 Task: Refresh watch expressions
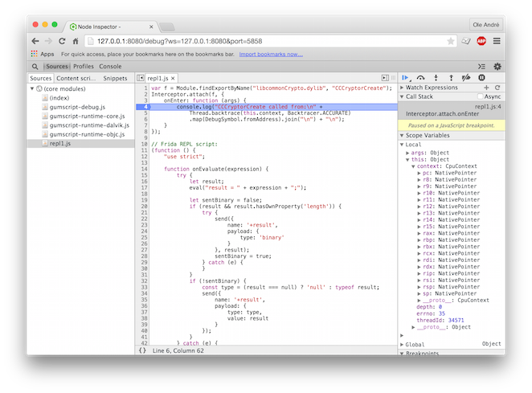(497, 87)
